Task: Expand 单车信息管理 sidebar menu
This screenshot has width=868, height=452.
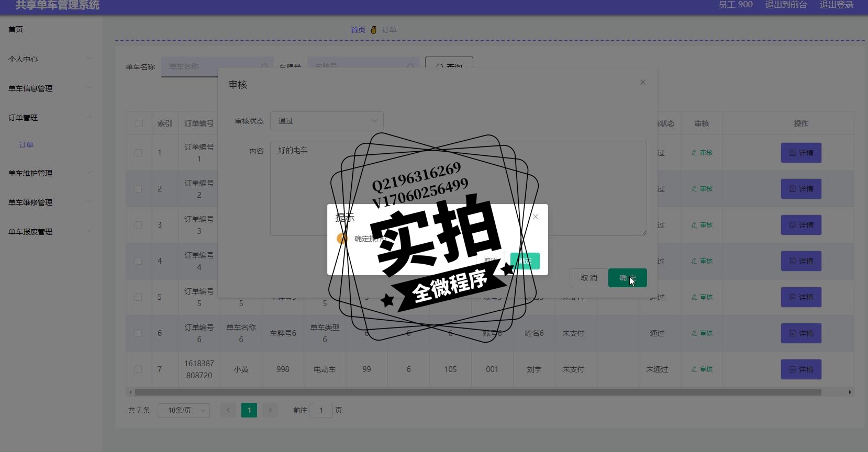Action: [50, 88]
